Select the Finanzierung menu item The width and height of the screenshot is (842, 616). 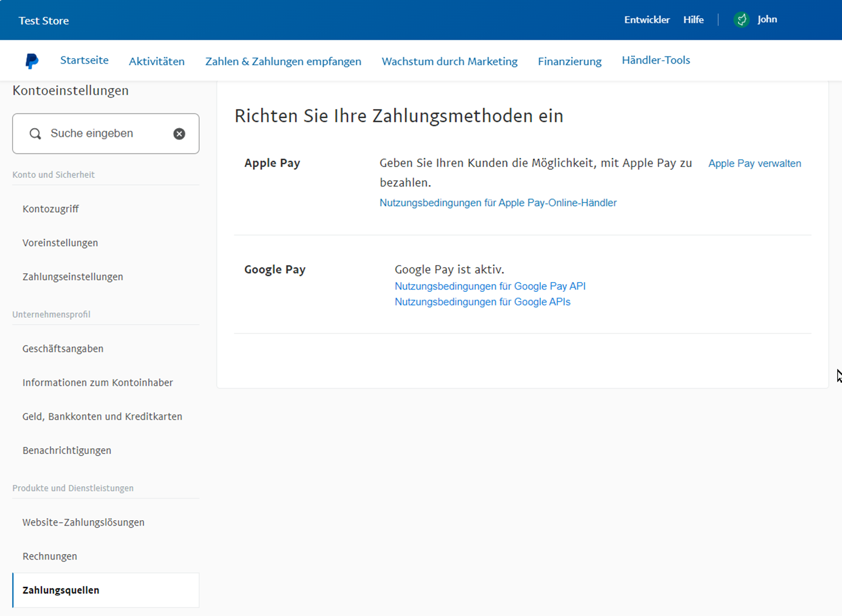tap(569, 61)
